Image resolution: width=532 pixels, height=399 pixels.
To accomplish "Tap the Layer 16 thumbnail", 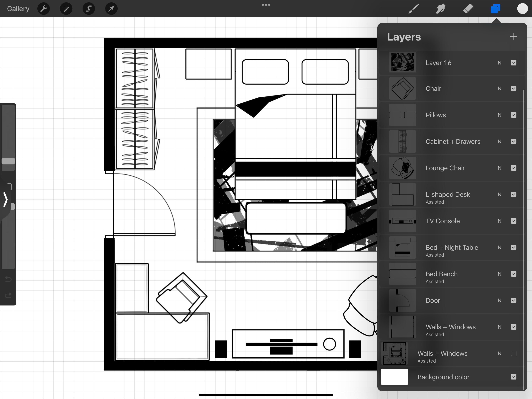I will click(x=403, y=62).
